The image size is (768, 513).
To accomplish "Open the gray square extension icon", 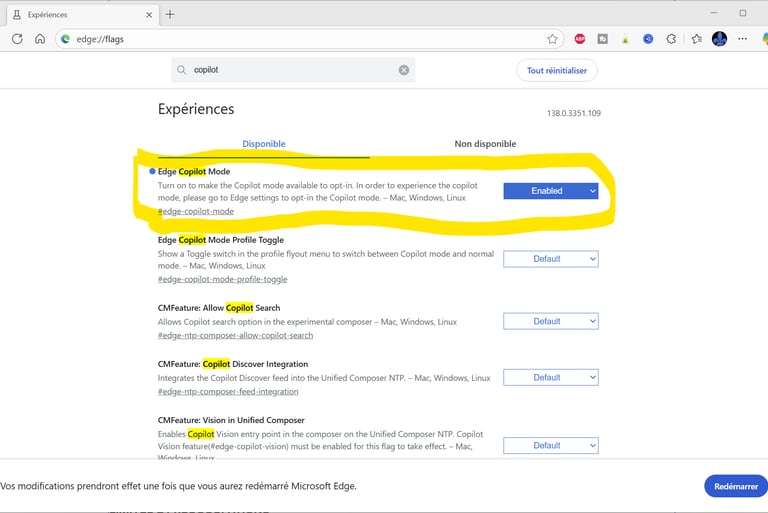I will pos(602,39).
